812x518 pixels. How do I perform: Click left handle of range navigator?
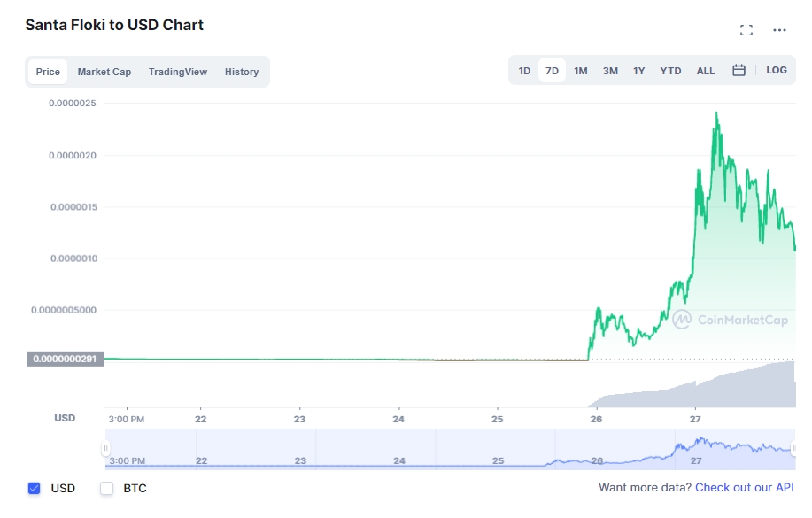(105, 449)
